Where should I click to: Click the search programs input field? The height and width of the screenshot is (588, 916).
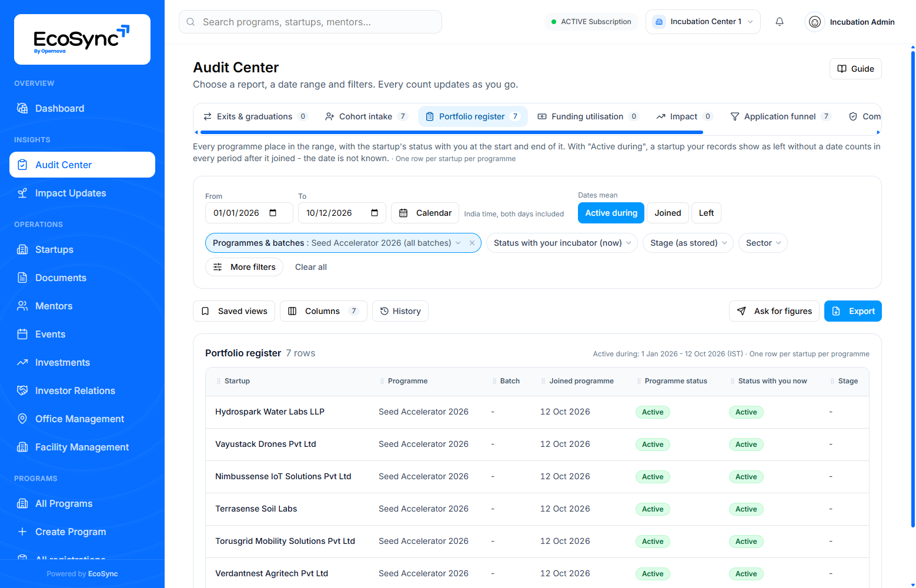pyautogui.click(x=310, y=22)
